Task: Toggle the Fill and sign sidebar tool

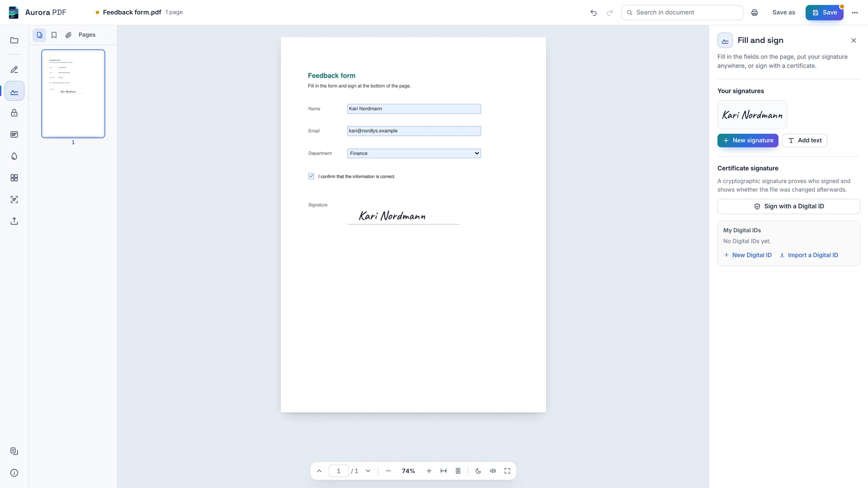Action: pos(14,91)
